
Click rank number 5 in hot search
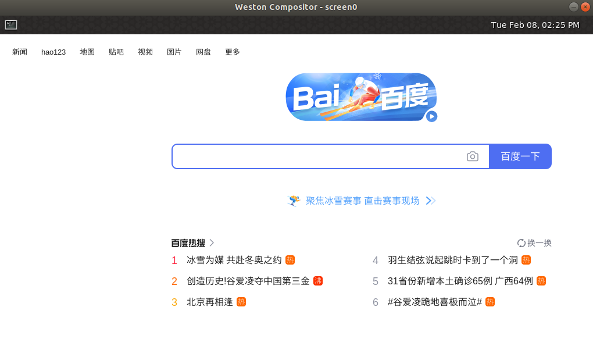coord(376,281)
